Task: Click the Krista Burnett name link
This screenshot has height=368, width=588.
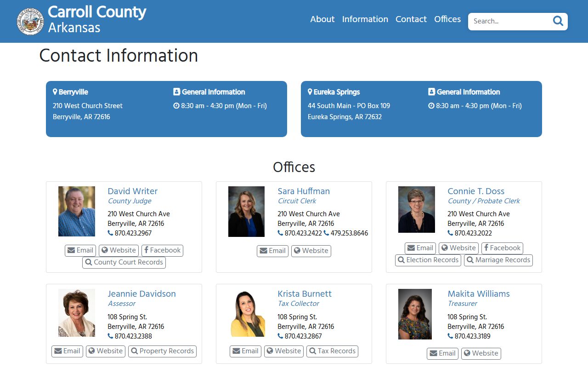Action: (305, 294)
